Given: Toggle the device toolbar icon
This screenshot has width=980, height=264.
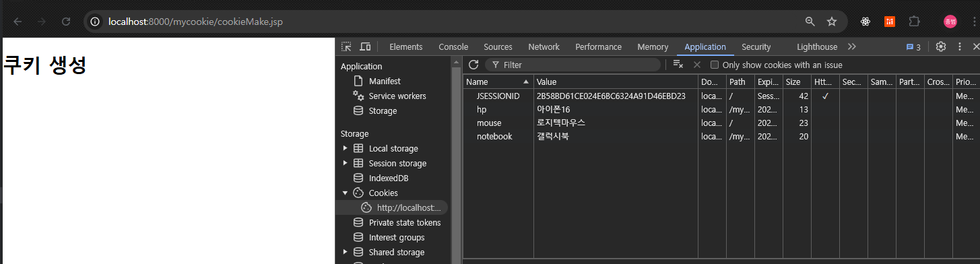Looking at the screenshot, I should coord(365,46).
